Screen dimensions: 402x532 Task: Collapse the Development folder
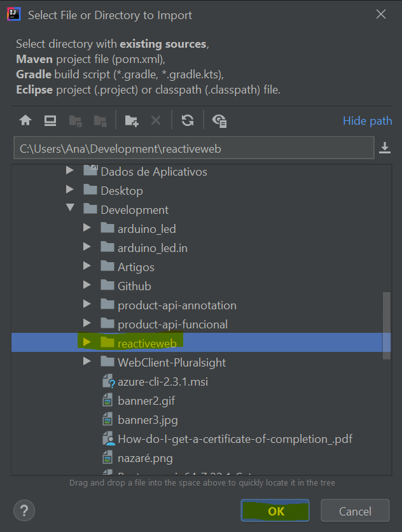point(70,207)
